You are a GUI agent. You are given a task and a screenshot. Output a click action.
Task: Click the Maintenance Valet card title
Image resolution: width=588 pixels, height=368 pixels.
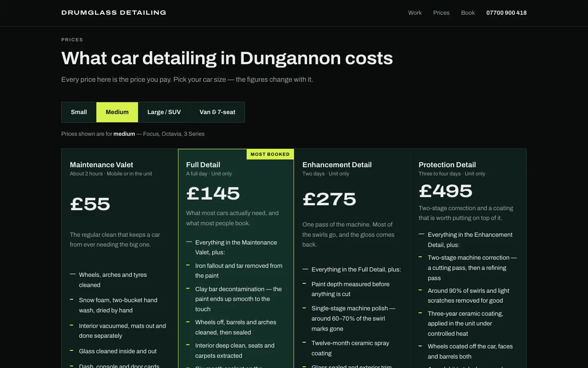pyautogui.click(x=101, y=165)
